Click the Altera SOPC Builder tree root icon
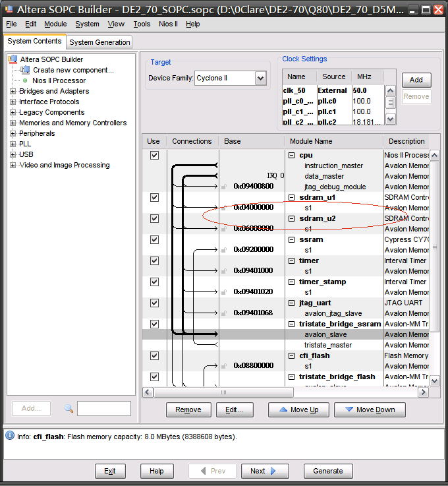The image size is (448, 486). tap(13, 59)
